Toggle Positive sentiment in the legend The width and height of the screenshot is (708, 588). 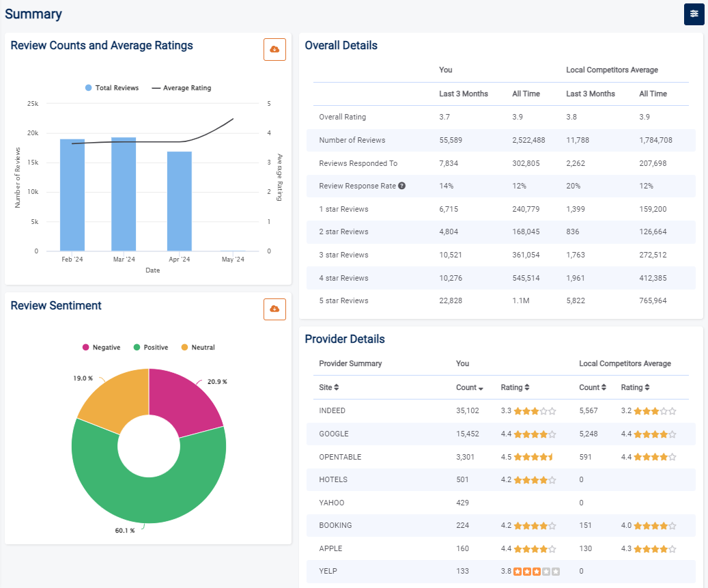pyautogui.click(x=150, y=348)
